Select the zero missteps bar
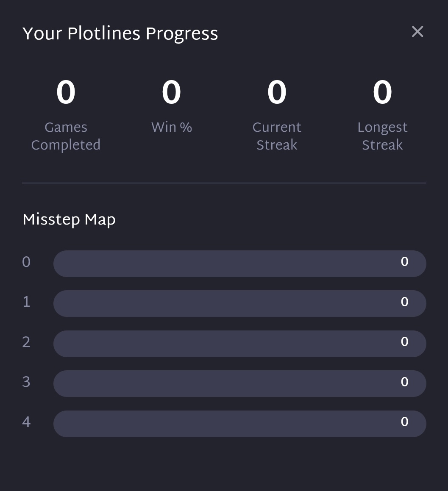The height and width of the screenshot is (491, 448). (x=239, y=264)
